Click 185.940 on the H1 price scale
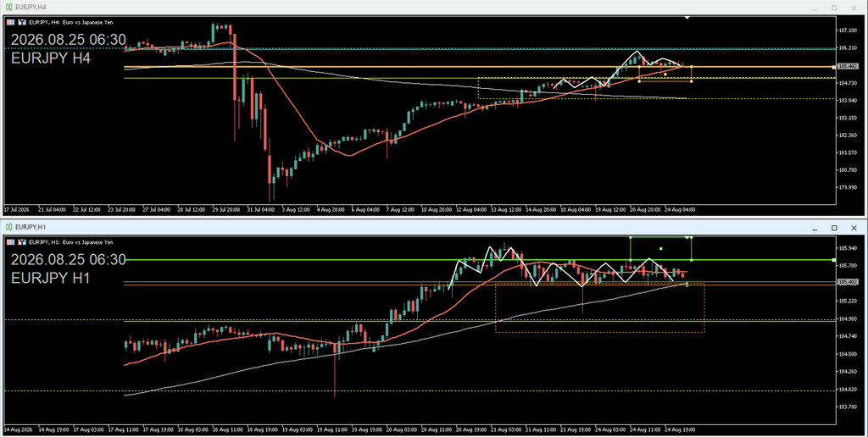 click(x=848, y=248)
